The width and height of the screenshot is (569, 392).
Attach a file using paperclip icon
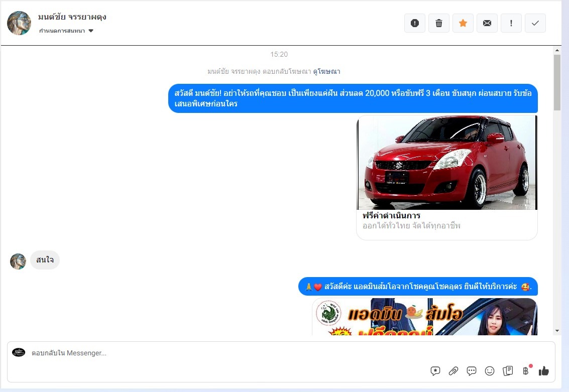[453, 371]
